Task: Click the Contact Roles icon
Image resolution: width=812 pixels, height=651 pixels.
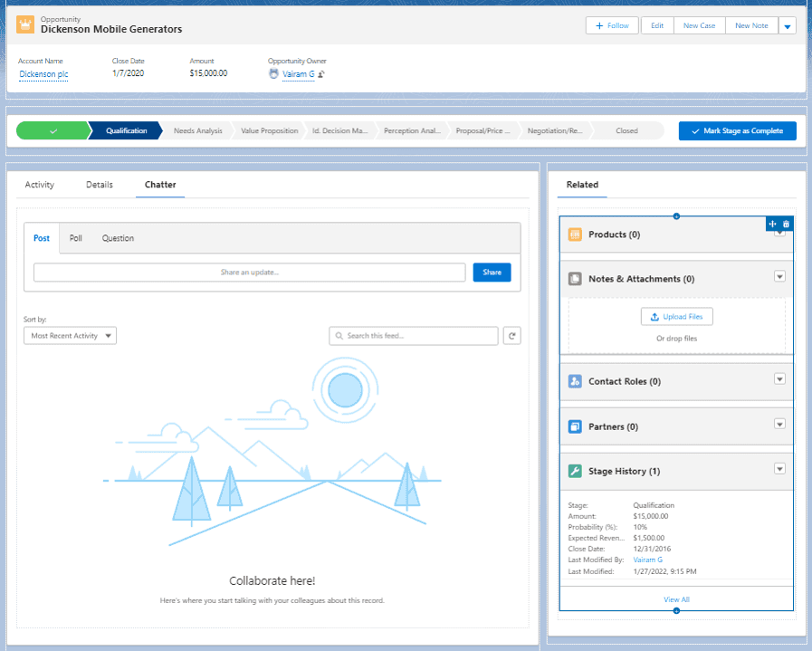Action: [575, 381]
